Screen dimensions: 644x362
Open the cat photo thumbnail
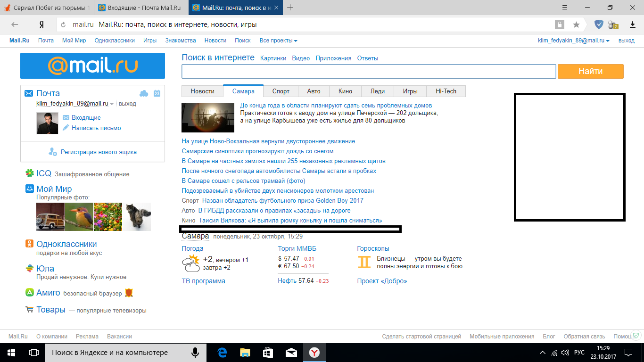click(x=137, y=217)
